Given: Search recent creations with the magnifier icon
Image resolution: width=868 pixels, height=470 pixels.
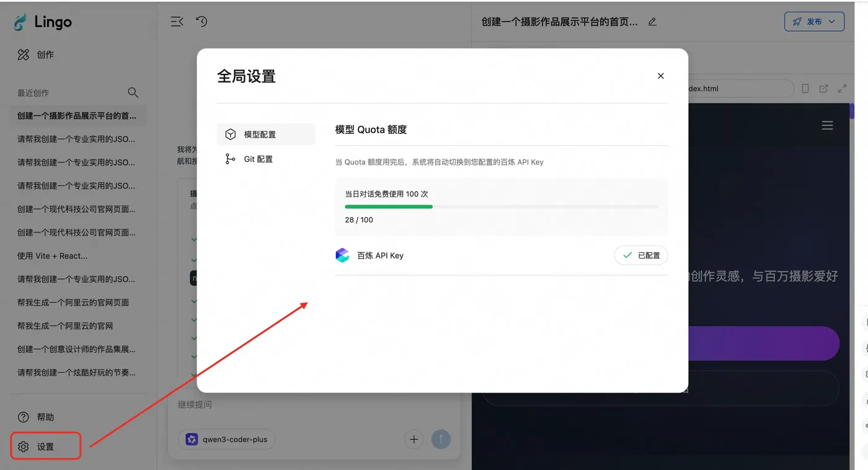Looking at the screenshot, I should click(x=133, y=92).
